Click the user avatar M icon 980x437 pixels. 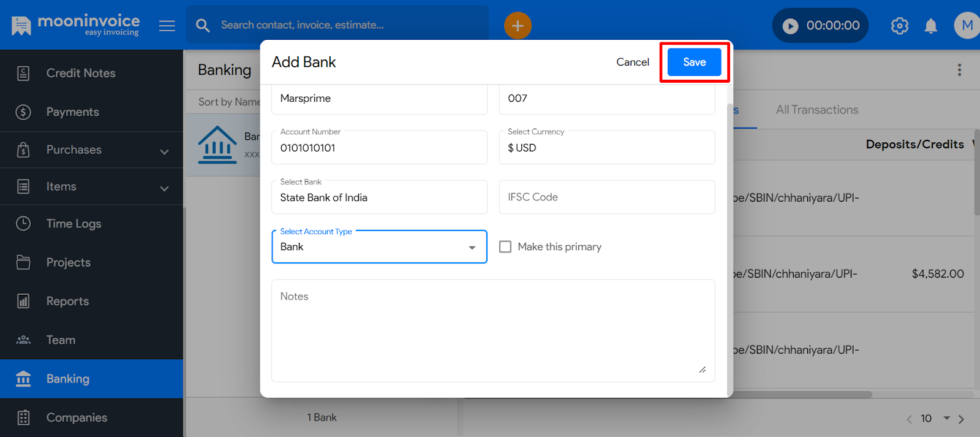click(967, 26)
